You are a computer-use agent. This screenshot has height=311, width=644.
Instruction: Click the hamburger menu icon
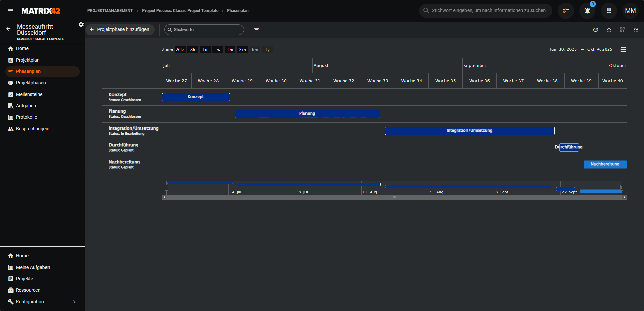click(x=11, y=11)
